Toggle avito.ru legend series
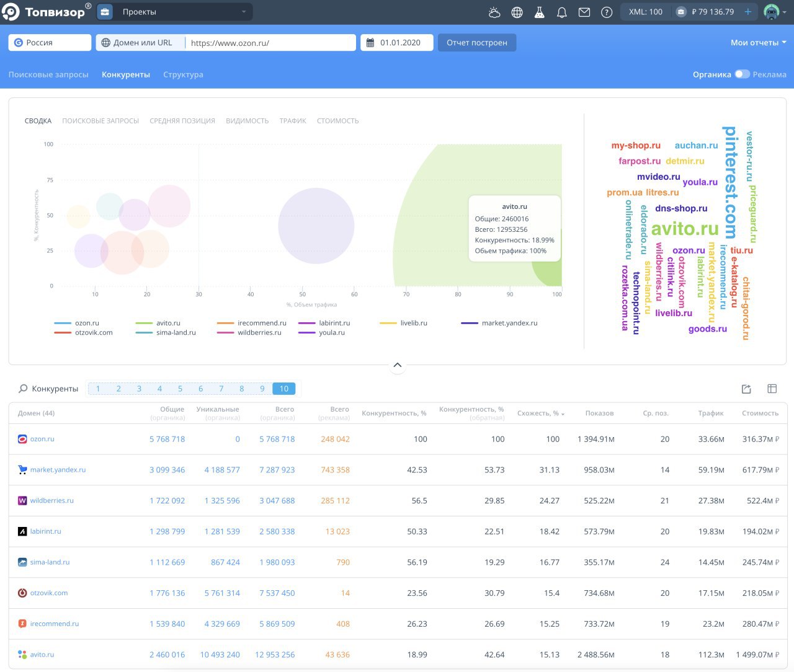This screenshot has width=794, height=672. (158, 323)
